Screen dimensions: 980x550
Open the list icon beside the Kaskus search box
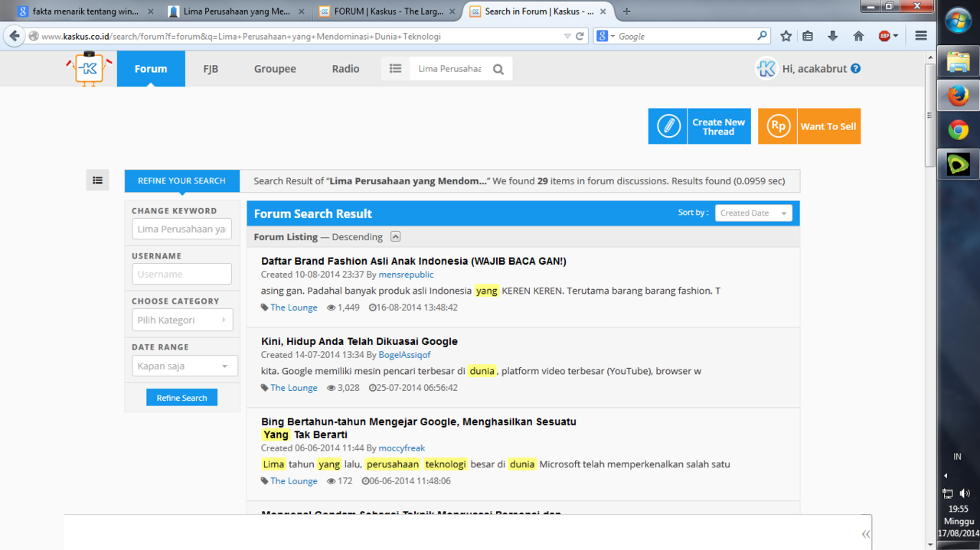click(395, 69)
